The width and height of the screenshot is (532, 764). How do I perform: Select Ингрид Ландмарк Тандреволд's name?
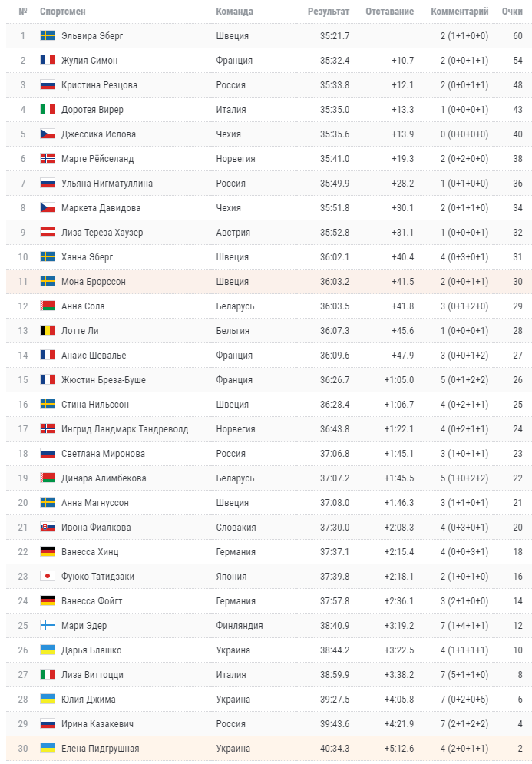(x=124, y=429)
